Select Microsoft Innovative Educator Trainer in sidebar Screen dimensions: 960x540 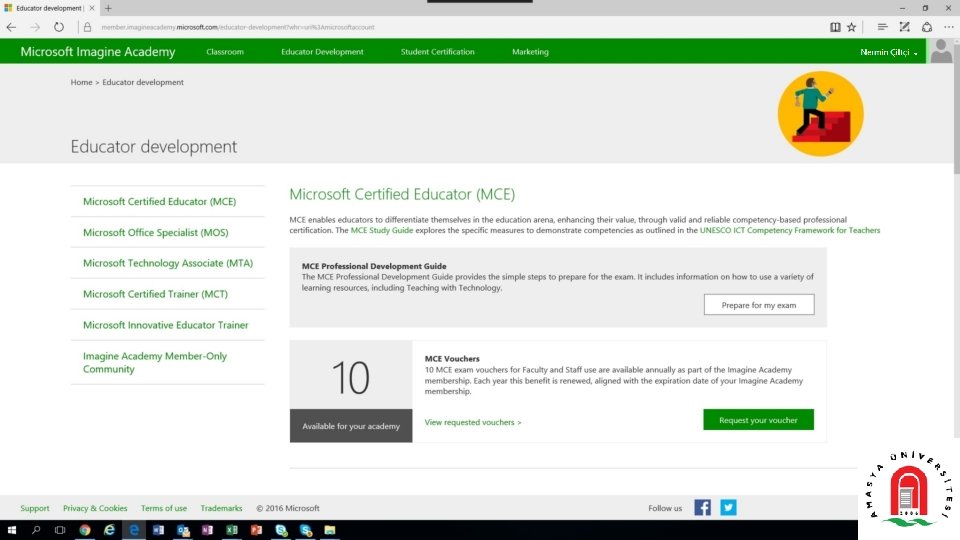(x=165, y=325)
